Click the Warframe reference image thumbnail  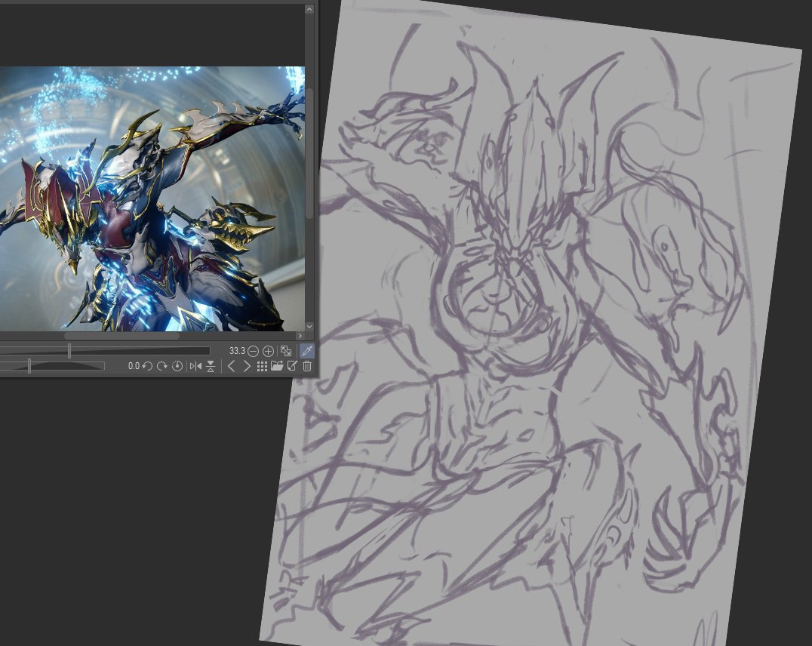pos(152,198)
